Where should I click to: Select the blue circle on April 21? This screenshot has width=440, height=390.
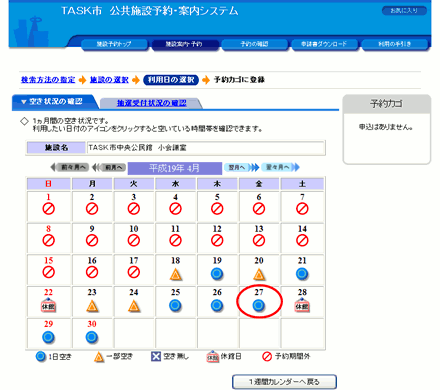[302, 274]
